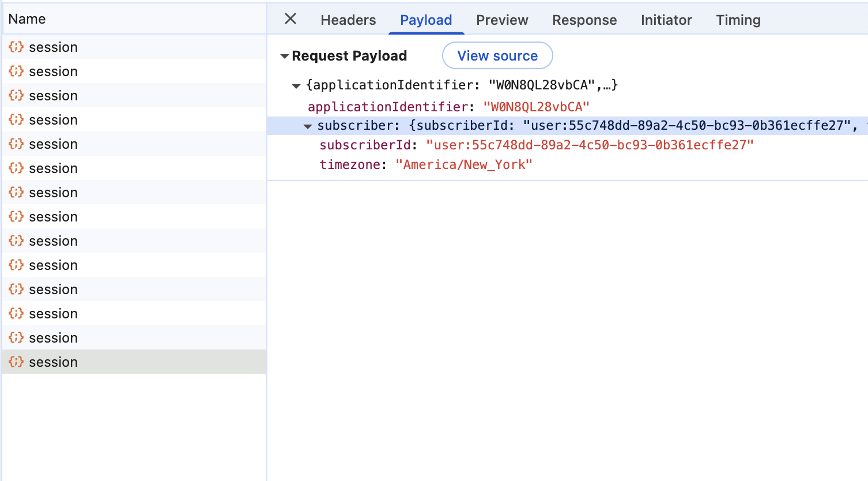Click the JSON icon of the eleventh session request
The height and width of the screenshot is (481, 868).
16,289
